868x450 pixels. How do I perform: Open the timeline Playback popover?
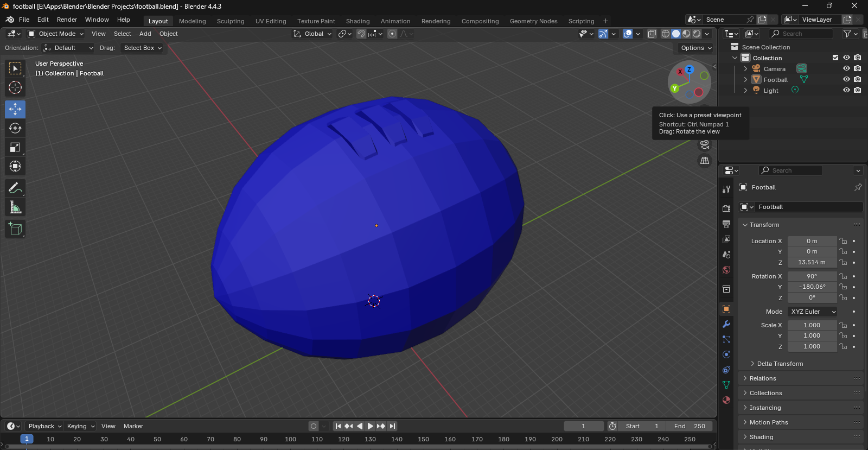click(44, 426)
